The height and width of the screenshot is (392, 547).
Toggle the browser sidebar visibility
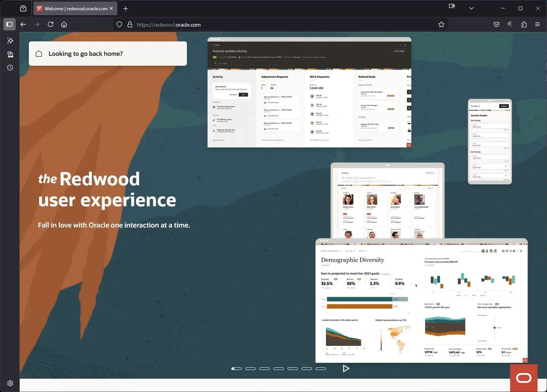pyautogui.click(x=9, y=24)
